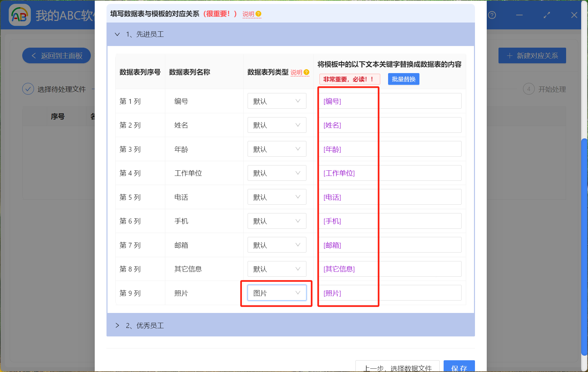Viewport: 588px width, 372px height.
Task: Open the column type dropdown for 照片 row
Action: tap(277, 293)
